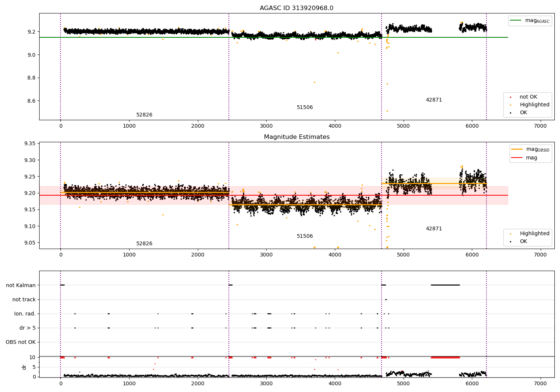Click the long red dr=10 marker band near 5600
This screenshot has height=392, width=560.
[x=445, y=358]
